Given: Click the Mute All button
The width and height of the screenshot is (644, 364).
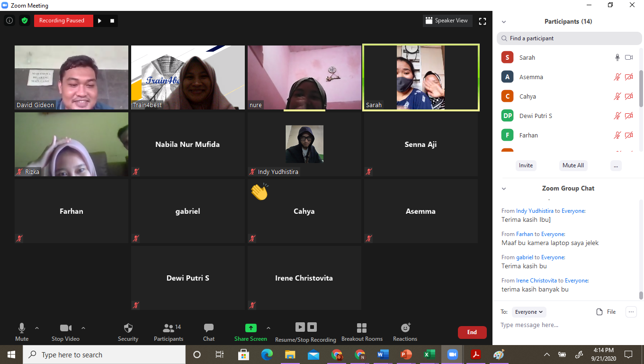Looking at the screenshot, I should click(x=573, y=165).
